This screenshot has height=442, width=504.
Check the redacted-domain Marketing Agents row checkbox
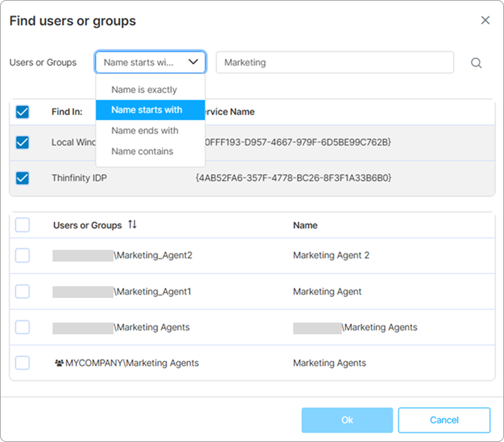point(22,327)
